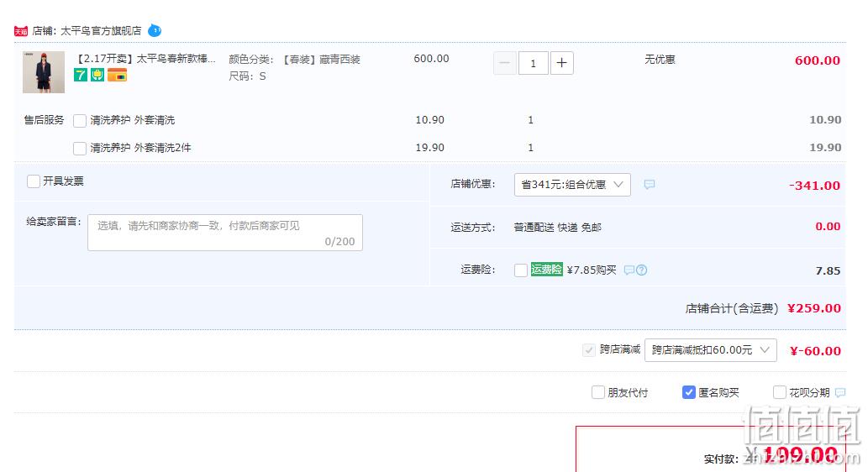Click the comment icon beside shipping insurance price
868x472 pixels.
[x=629, y=270]
